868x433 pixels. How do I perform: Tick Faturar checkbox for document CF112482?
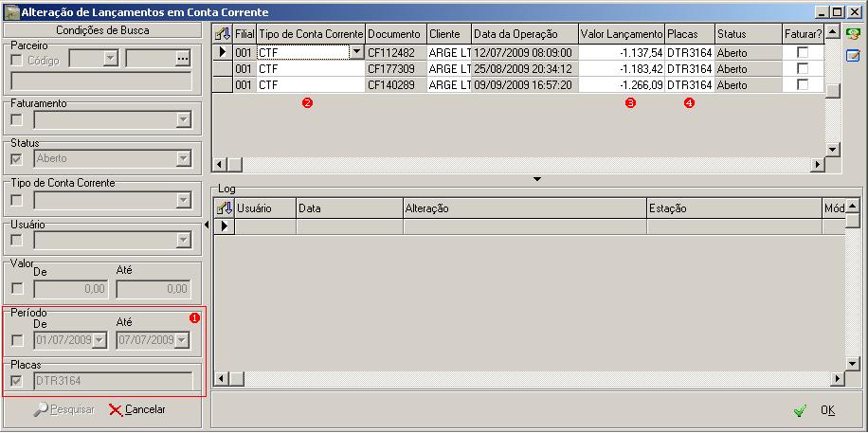tap(802, 53)
